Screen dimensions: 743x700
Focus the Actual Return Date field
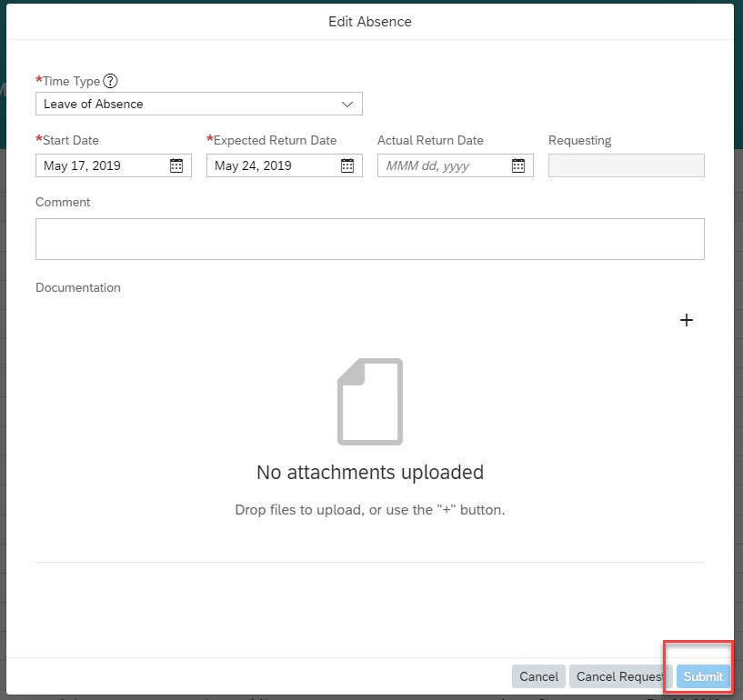click(456, 165)
